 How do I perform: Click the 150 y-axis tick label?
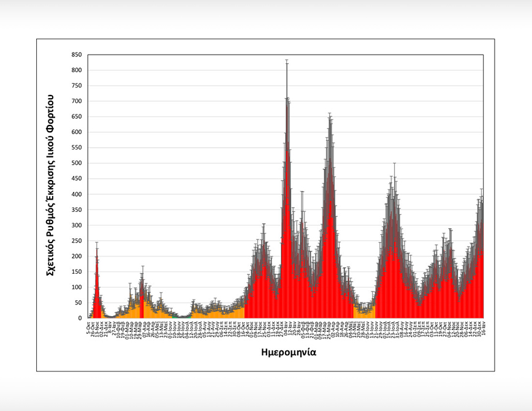pyautogui.click(x=77, y=272)
